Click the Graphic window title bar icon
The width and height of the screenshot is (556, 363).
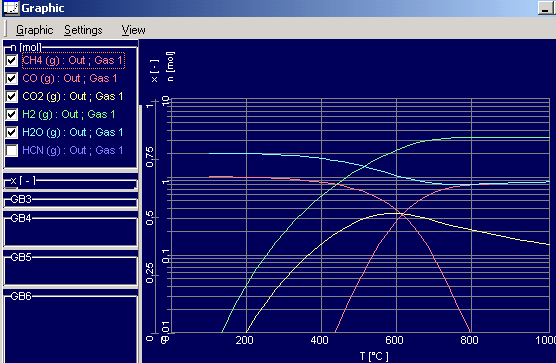[11, 8]
